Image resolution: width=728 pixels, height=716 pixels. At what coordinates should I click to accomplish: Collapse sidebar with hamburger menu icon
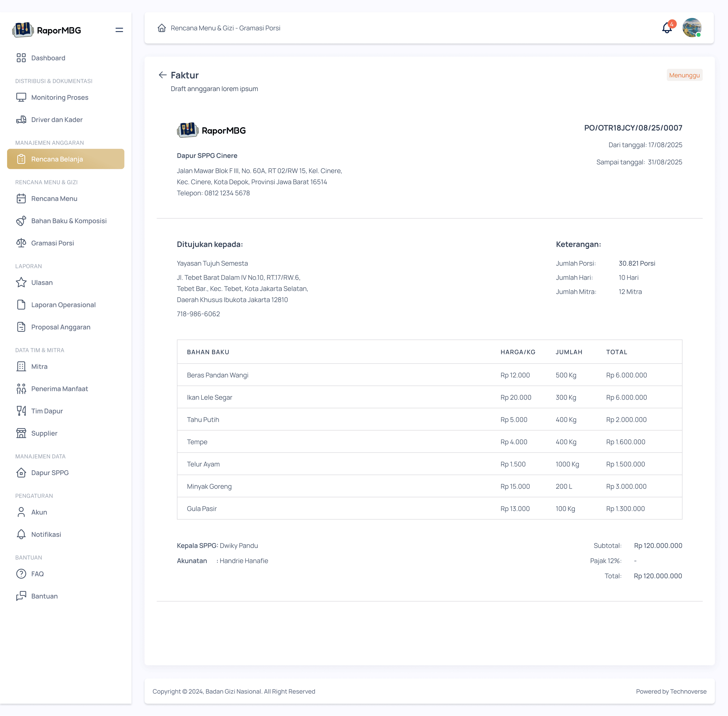tap(119, 30)
